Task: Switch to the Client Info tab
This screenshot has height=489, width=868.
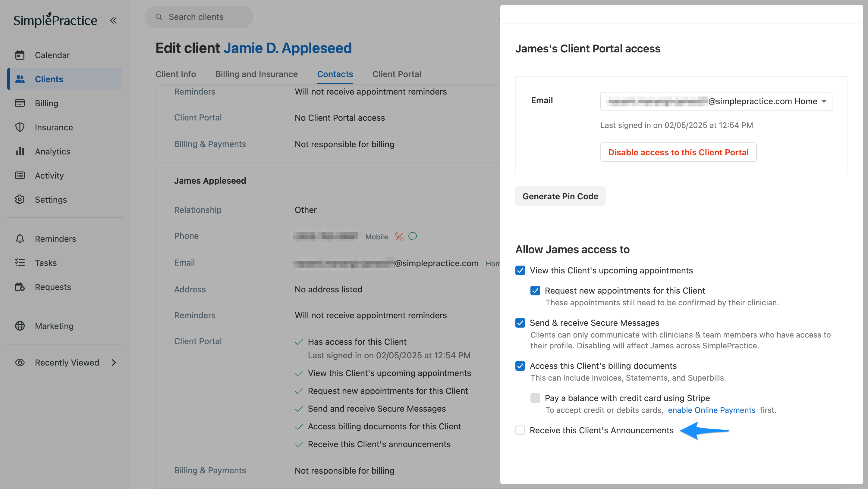Action: pos(175,74)
